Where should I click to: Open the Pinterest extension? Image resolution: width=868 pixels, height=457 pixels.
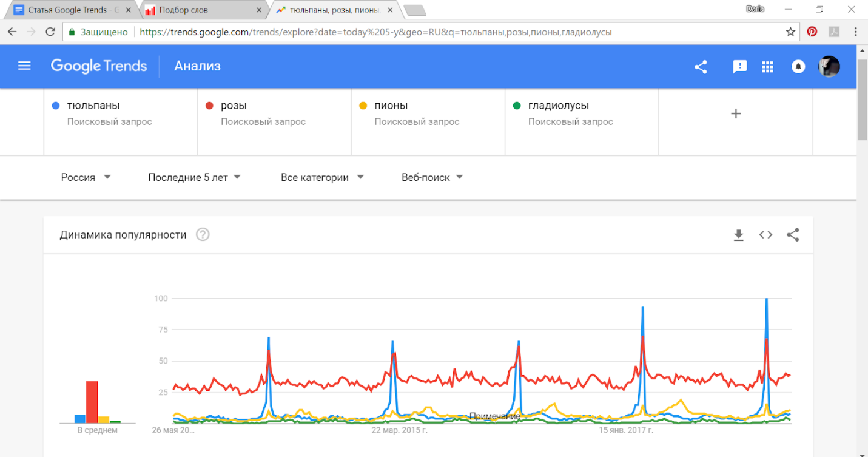(812, 32)
